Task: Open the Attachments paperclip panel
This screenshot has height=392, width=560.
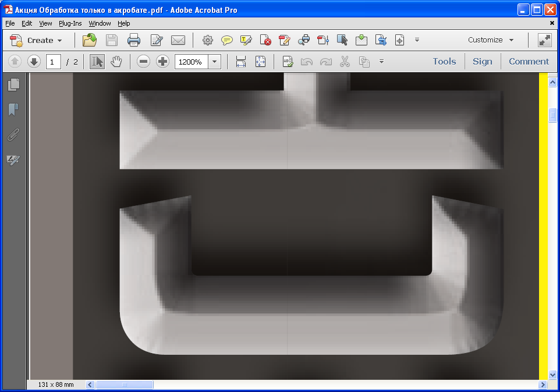Action: click(13, 135)
